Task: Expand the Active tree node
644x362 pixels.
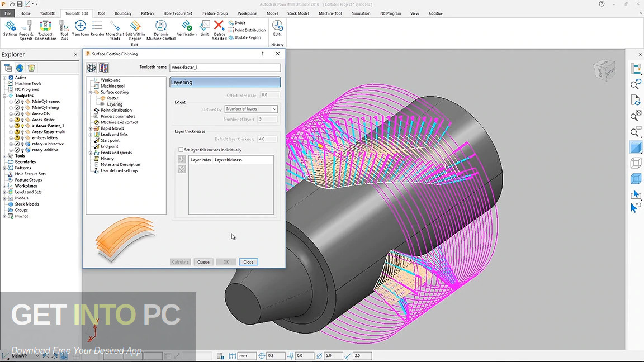Action: pos(4,78)
